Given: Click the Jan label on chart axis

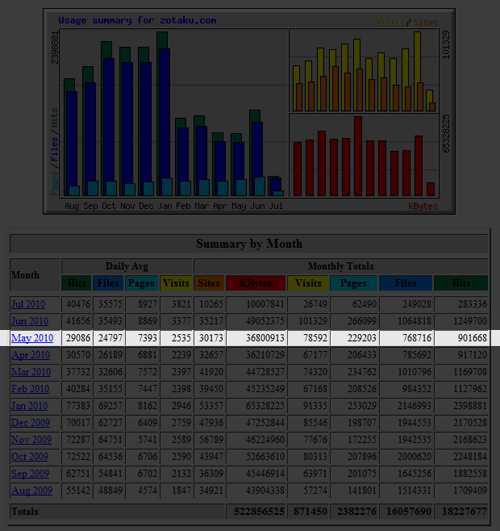Looking at the screenshot, I should click(165, 206).
